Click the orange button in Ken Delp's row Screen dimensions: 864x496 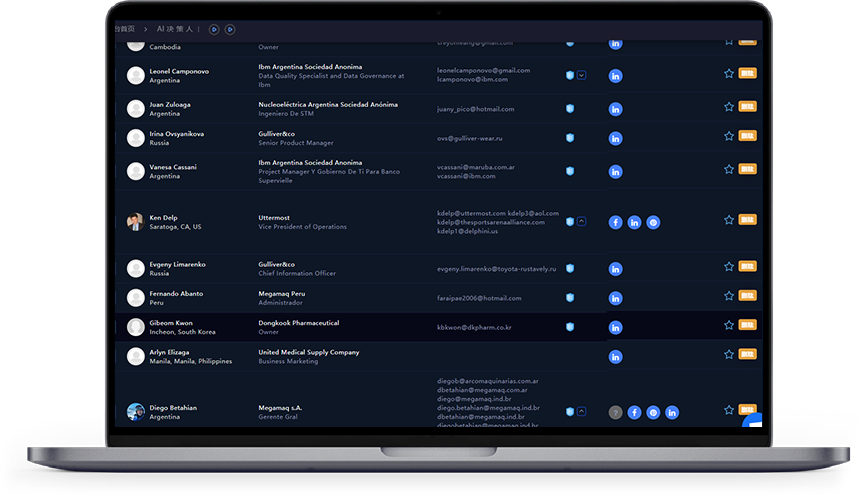point(747,219)
